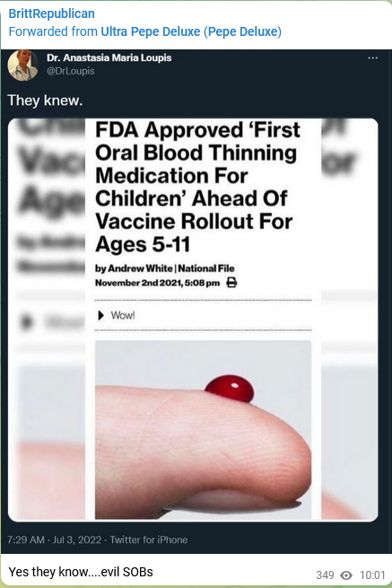Click the Dr. Anastasia Maria Loupis name
The height and width of the screenshot is (588, 392).
point(109,58)
